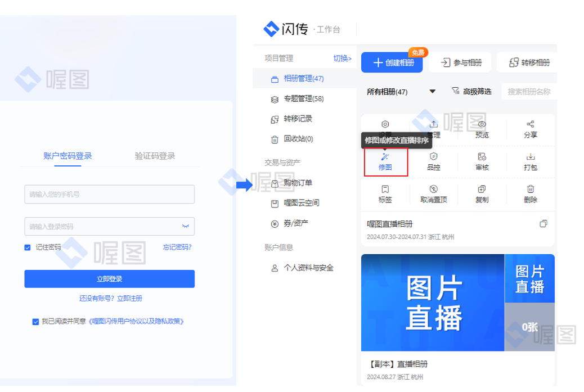
Task: Click the 2024.07.30-2024.07.31 浙江 杭州 text
Action: [x=410, y=237]
